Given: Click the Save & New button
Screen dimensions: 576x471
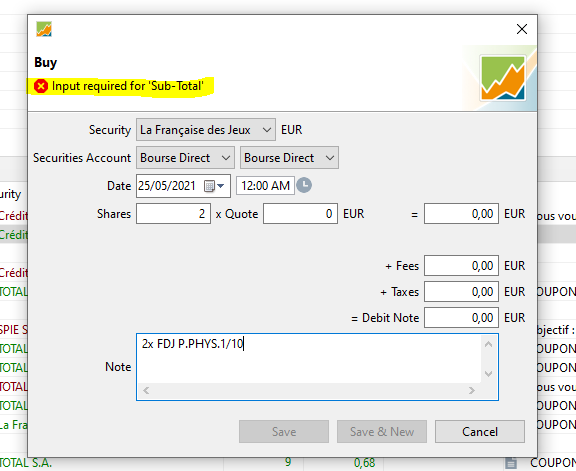Looking at the screenshot, I should 382,432.
